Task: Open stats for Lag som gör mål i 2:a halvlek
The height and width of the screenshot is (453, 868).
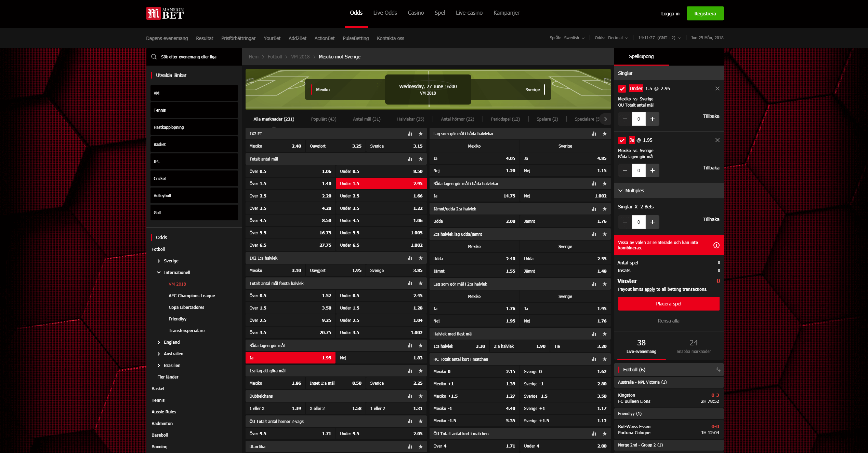Action: point(593,284)
